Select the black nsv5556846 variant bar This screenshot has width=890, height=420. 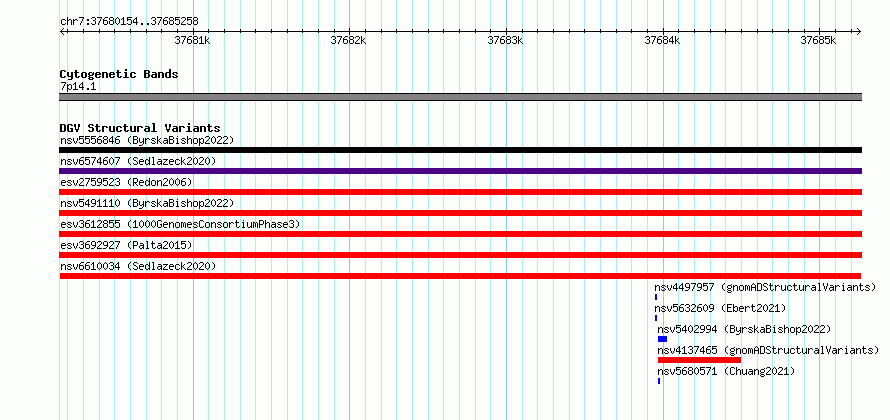(460, 150)
